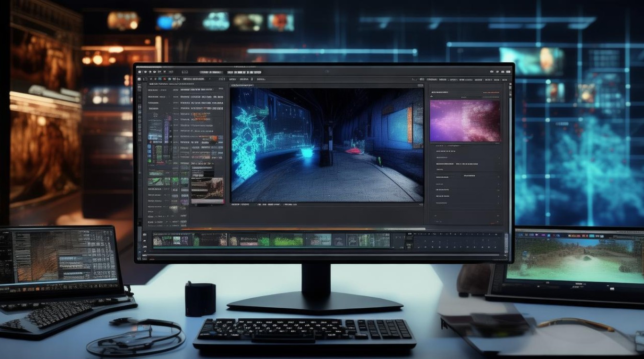Click the control block dividing the timeline's halves
Image resolution: width=644 pixels, height=359 pixels.
coord(402,241)
